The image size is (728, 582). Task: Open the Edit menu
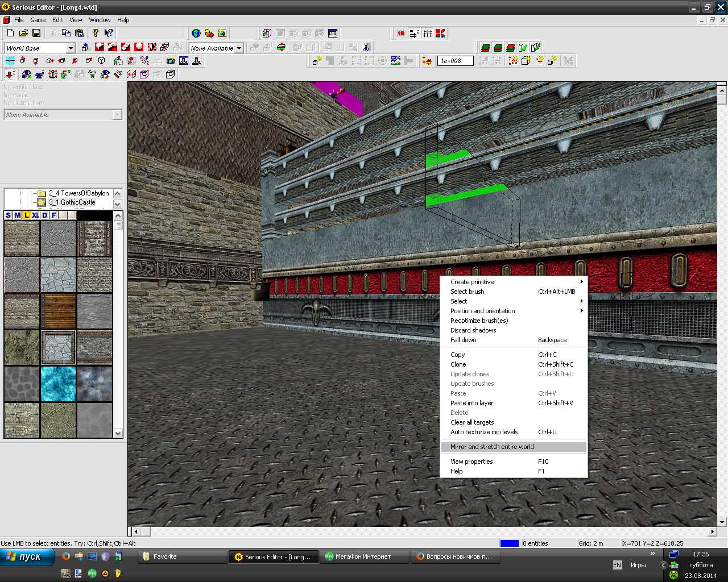coord(57,20)
